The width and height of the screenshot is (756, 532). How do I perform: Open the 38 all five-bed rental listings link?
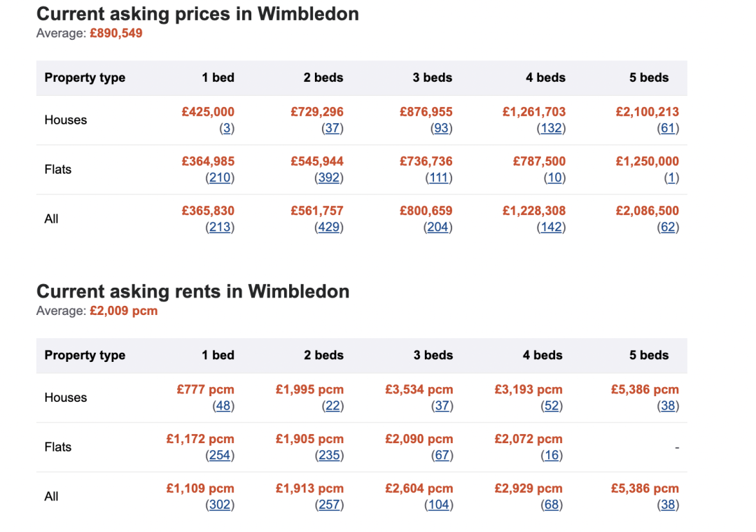[668, 505]
